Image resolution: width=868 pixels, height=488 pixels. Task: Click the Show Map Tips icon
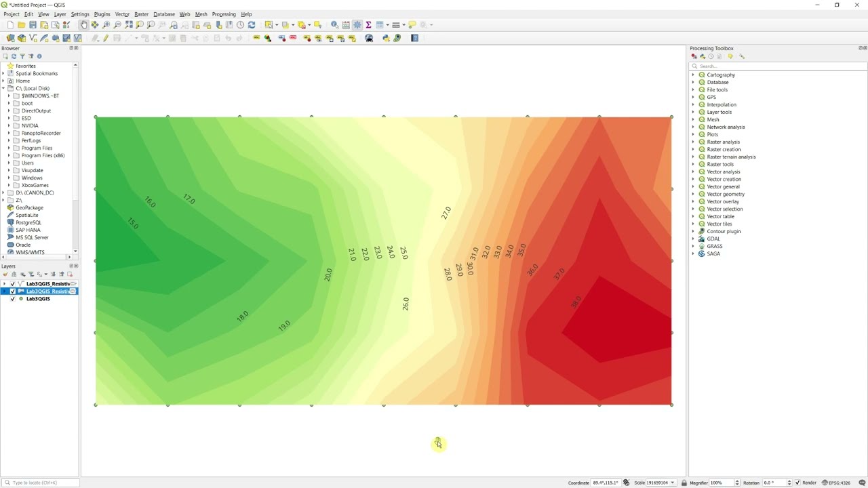tap(412, 25)
